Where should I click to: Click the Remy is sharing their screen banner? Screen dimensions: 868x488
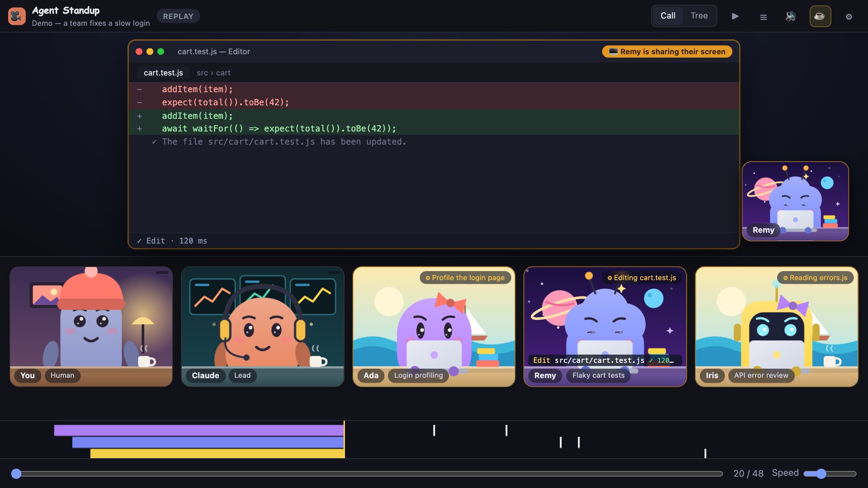667,52
